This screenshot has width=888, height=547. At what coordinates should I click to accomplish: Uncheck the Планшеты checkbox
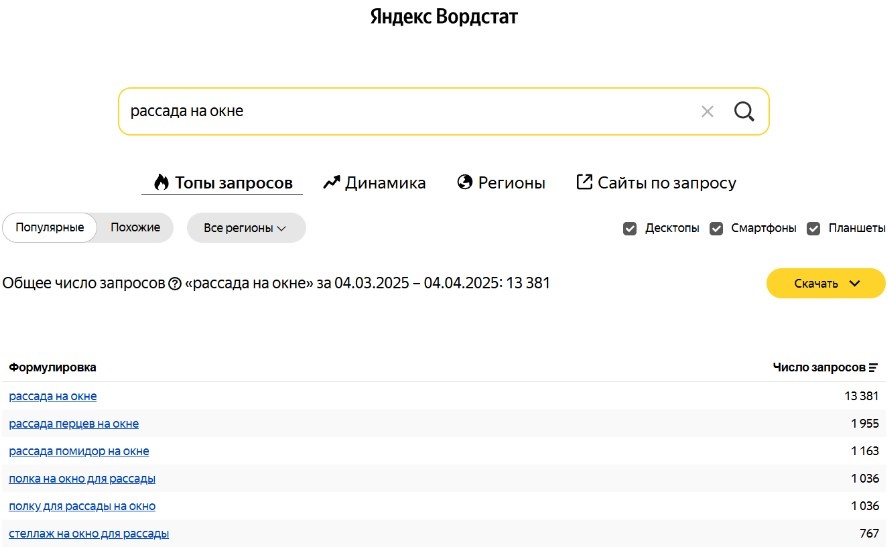[x=813, y=228]
